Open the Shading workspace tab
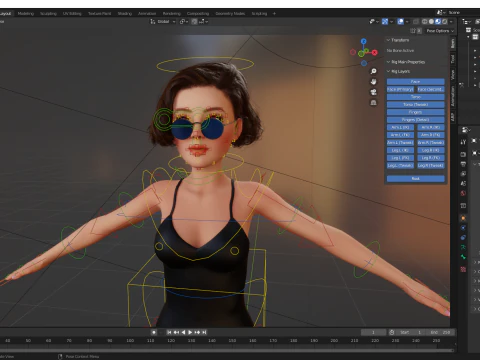This screenshot has height=360, width=480. click(x=125, y=14)
